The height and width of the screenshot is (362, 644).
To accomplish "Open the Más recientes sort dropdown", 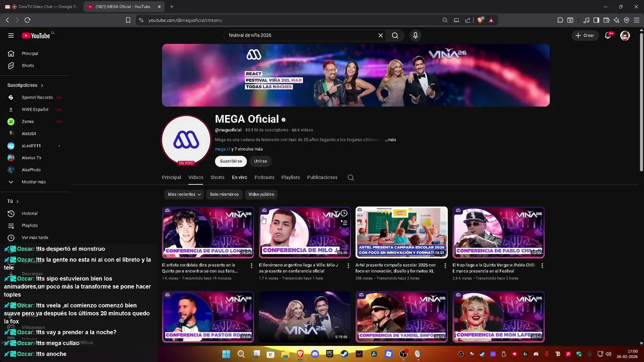I will coord(184,194).
